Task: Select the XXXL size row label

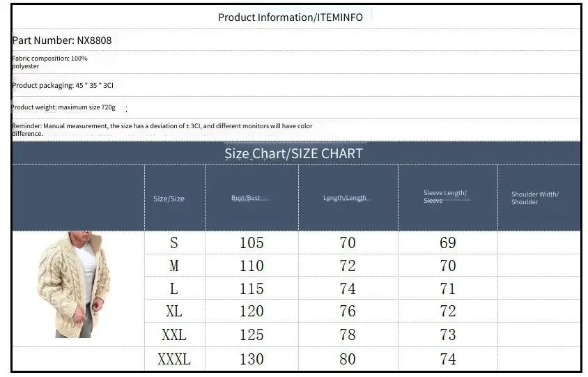Action: coord(174,359)
